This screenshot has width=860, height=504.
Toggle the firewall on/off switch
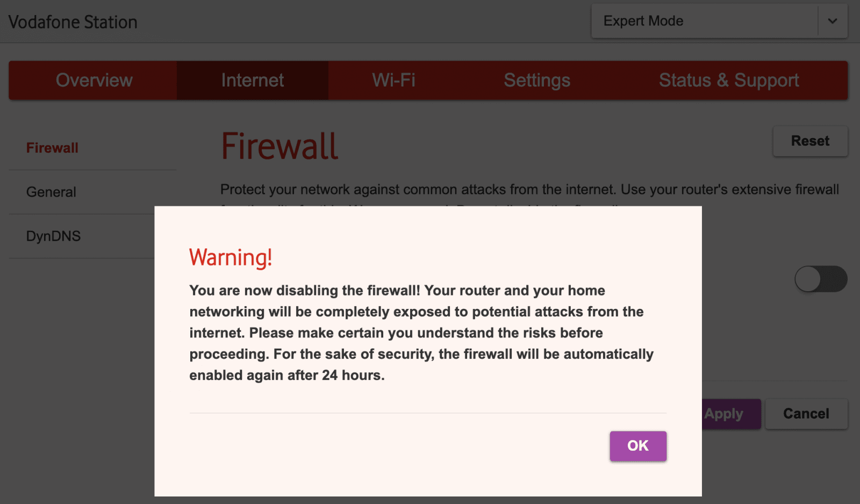click(x=821, y=279)
